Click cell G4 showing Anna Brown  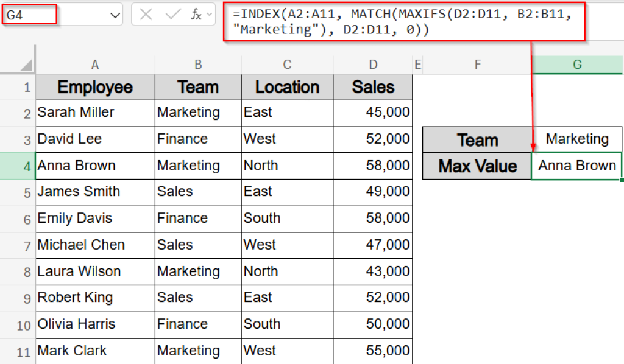576,166
